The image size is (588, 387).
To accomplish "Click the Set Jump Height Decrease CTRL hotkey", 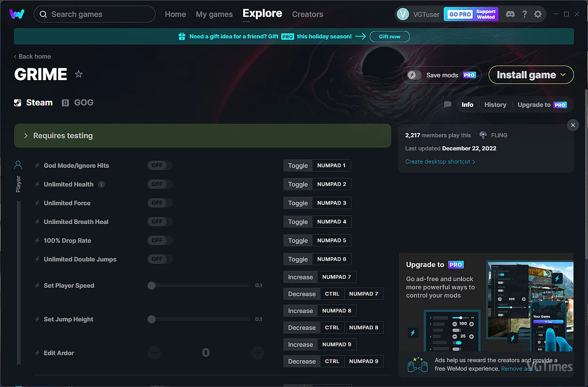I will (332, 327).
